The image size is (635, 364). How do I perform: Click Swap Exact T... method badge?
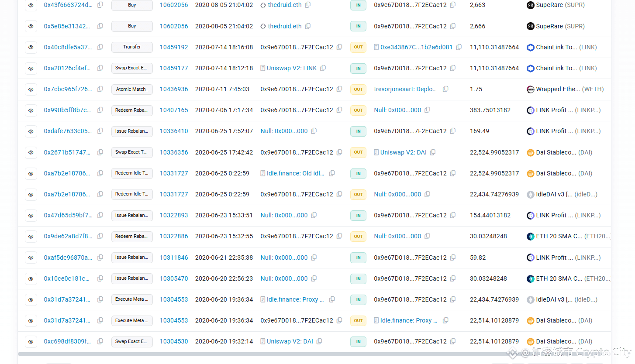click(132, 152)
